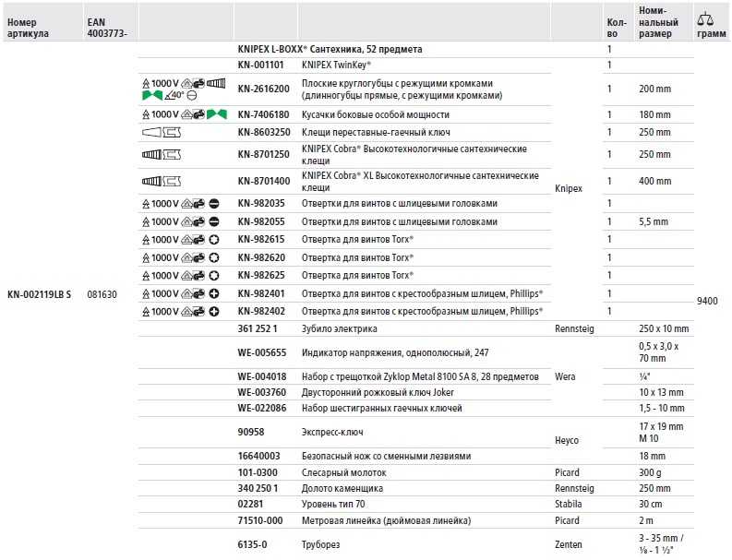Click part number 6135-0
Viewport: 732px width, 560px height.
pos(252,544)
